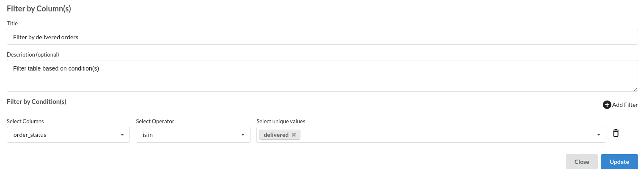Click the Add Filter text label
Viewport: 644px width, 182px height.
(625, 105)
